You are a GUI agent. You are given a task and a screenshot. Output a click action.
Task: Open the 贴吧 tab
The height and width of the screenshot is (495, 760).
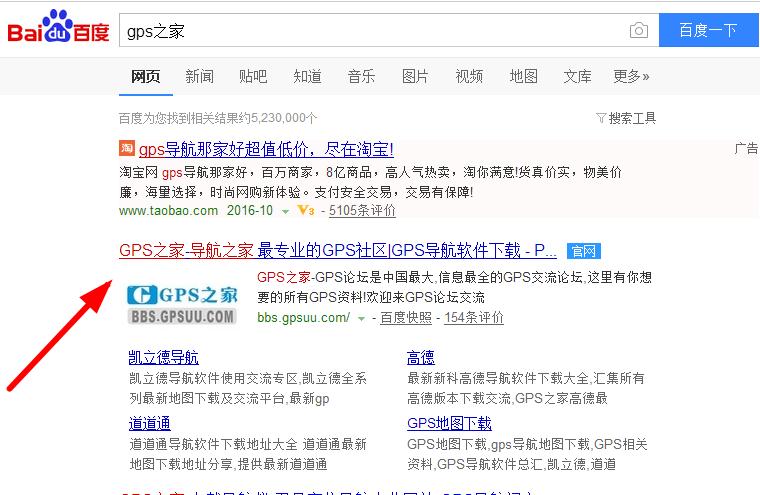coord(253,77)
